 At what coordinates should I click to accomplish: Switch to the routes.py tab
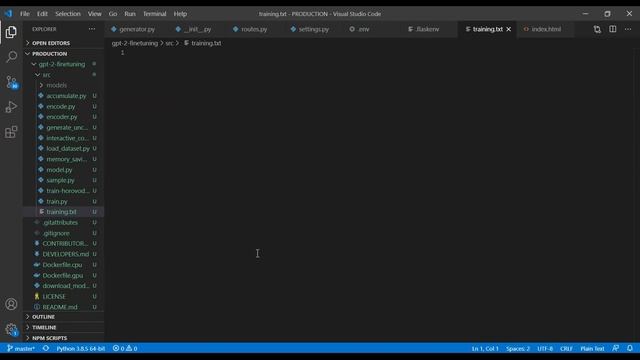point(255,29)
